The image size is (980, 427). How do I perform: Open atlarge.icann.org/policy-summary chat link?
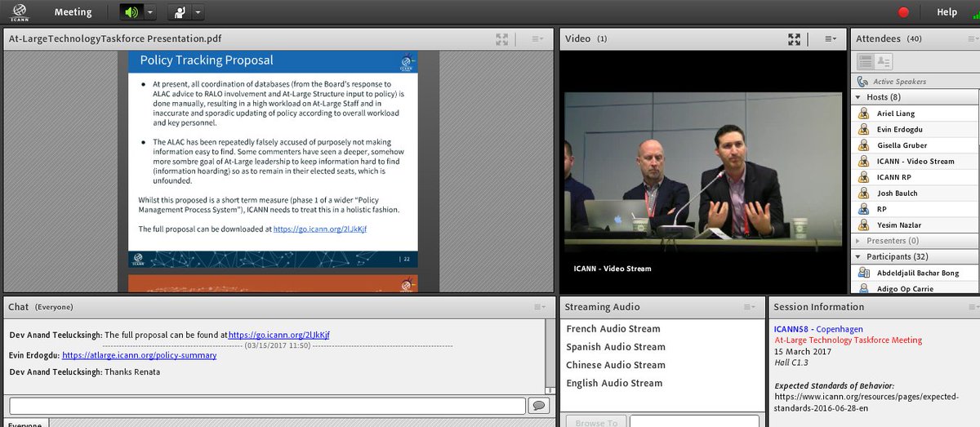pyautogui.click(x=140, y=356)
